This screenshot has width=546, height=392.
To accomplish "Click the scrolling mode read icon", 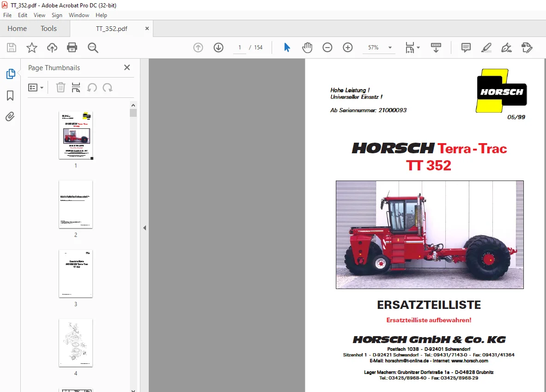I will 436,48.
